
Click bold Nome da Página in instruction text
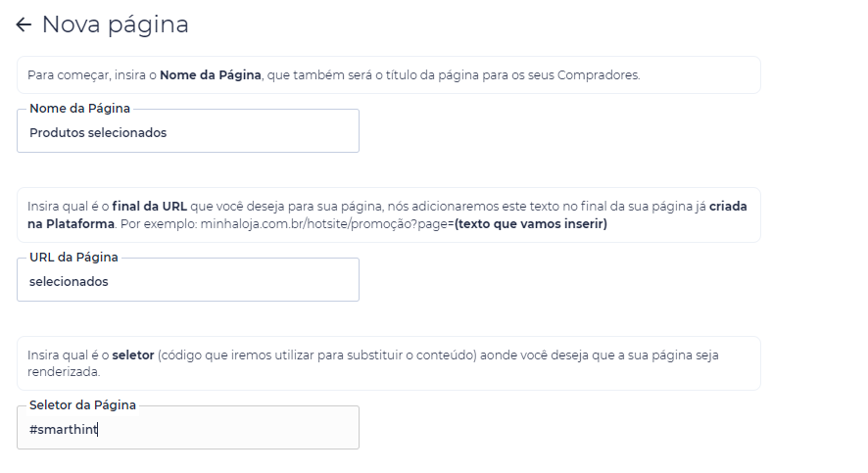coord(211,75)
